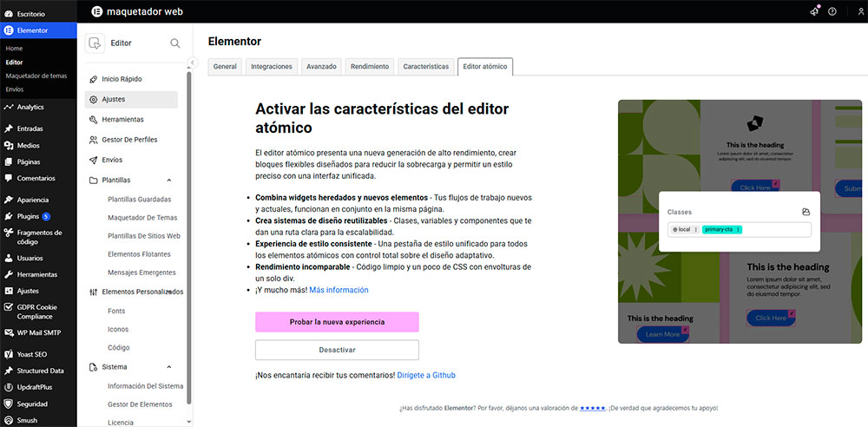The width and height of the screenshot is (868, 427).
Task: Click the Páginas icon in WordPress menu
Action: tap(9, 162)
